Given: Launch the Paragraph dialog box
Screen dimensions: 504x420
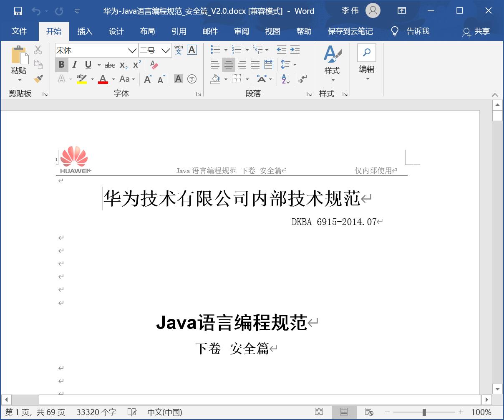Looking at the screenshot, I should 309,94.
